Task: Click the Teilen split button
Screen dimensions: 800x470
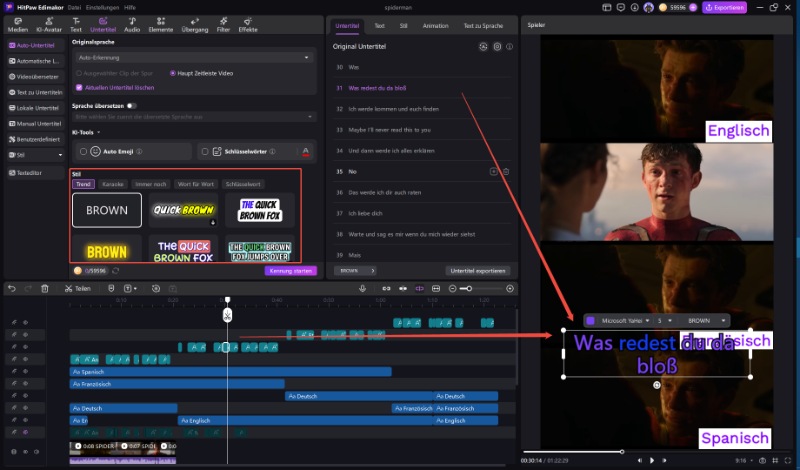Action: point(78,288)
